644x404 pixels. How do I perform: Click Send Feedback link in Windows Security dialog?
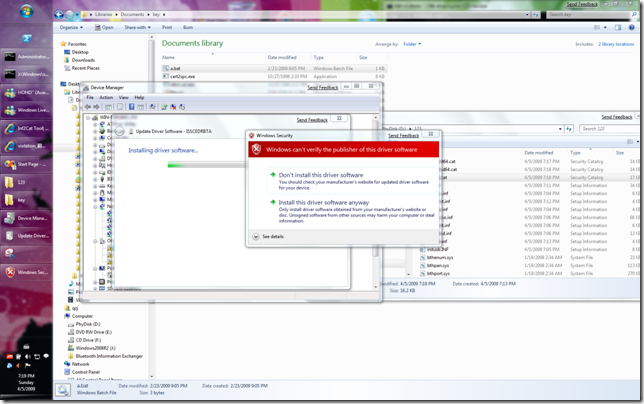coord(403,135)
